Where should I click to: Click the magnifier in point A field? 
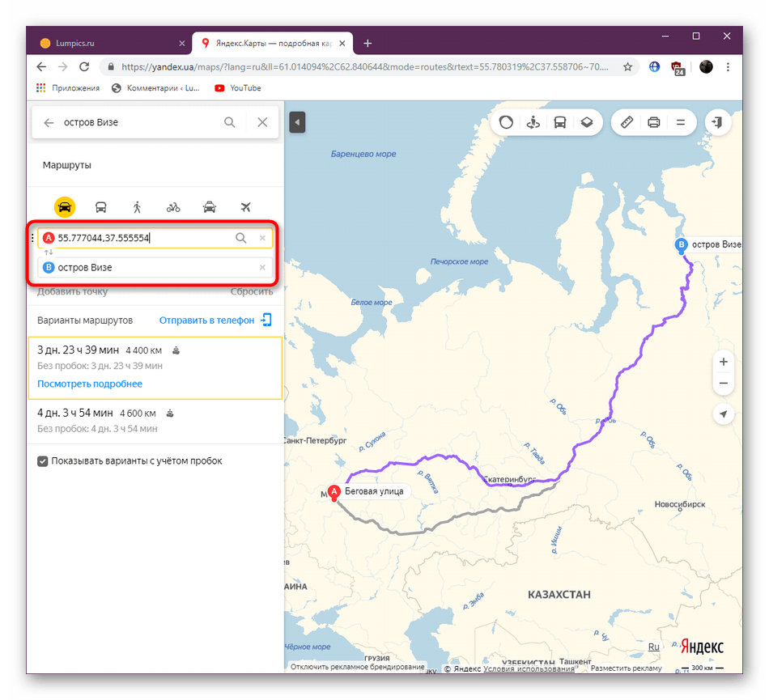tap(240, 238)
